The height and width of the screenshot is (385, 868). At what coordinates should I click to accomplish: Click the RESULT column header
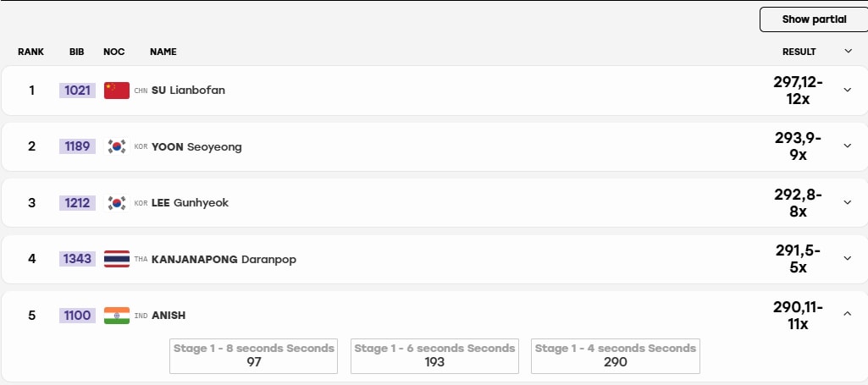[799, 52]
